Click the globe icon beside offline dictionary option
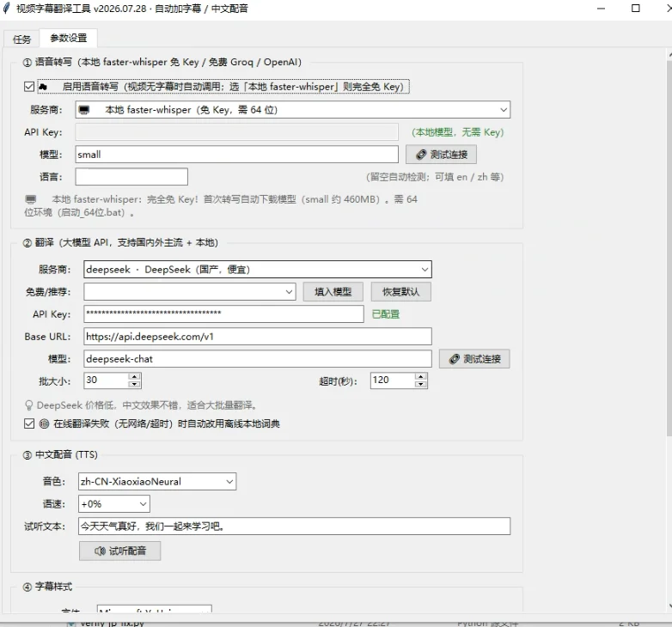The height and width of the screenshot is (627, 672). (x=44, y=423)
